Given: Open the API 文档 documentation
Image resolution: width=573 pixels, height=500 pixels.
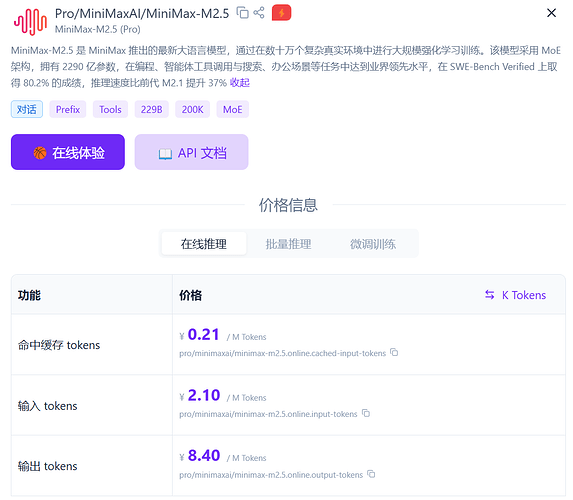Looking at the screenshot, I should tap(191, 152).
